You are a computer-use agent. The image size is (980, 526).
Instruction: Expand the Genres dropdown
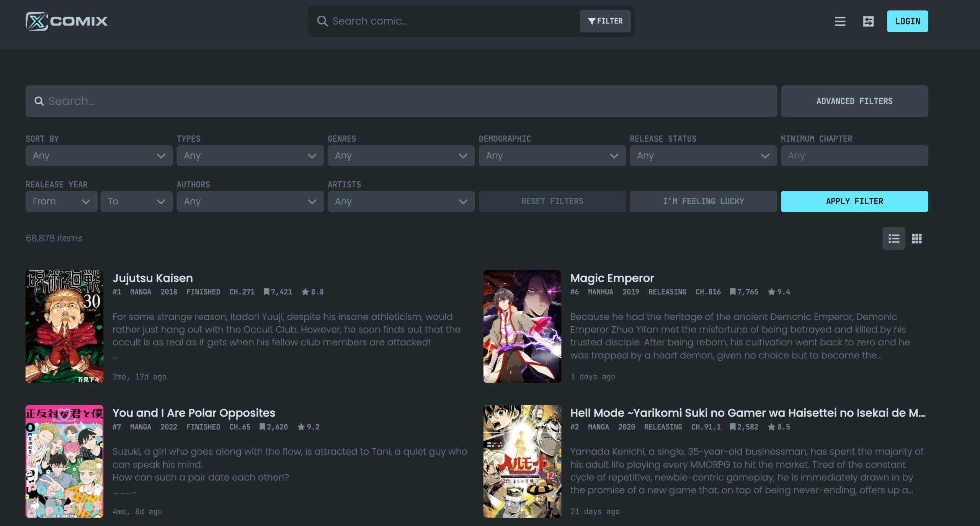401,156
